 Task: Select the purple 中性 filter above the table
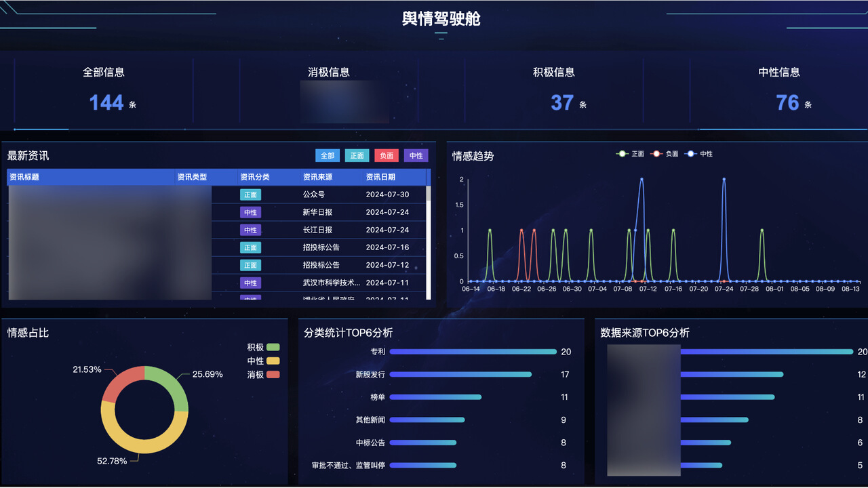pyautogui.click(x=416, y=156)
